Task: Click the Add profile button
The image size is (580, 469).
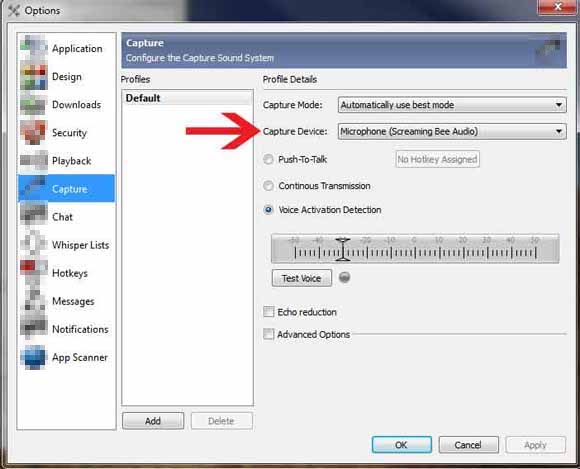Action: [153, 421]
